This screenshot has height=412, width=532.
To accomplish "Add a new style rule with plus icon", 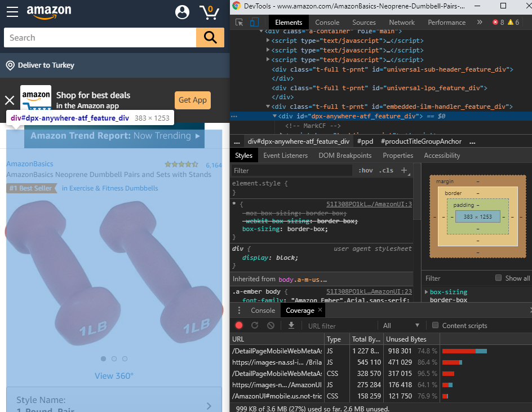I will 404,170.
